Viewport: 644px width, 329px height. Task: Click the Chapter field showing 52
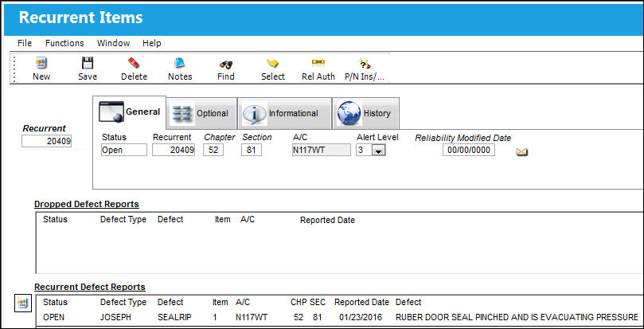pos(213,150)
